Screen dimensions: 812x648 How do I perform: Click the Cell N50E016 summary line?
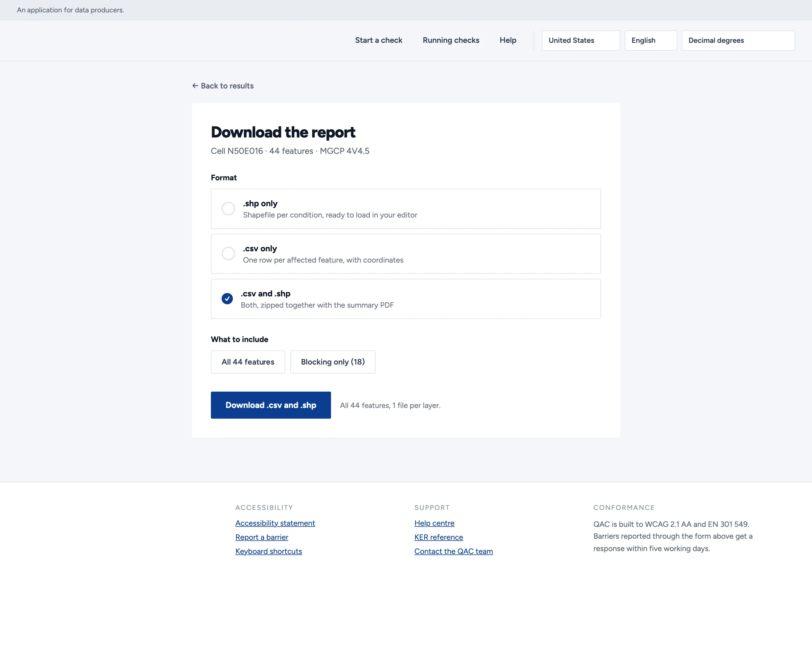coord(290,151)
